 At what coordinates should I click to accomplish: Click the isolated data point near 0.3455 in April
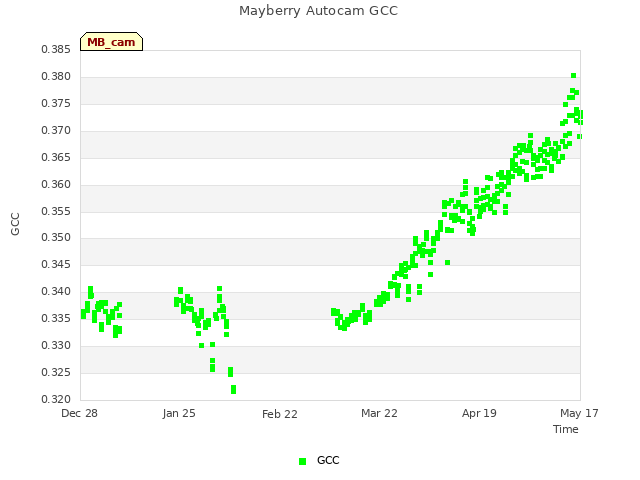(447, 262)
